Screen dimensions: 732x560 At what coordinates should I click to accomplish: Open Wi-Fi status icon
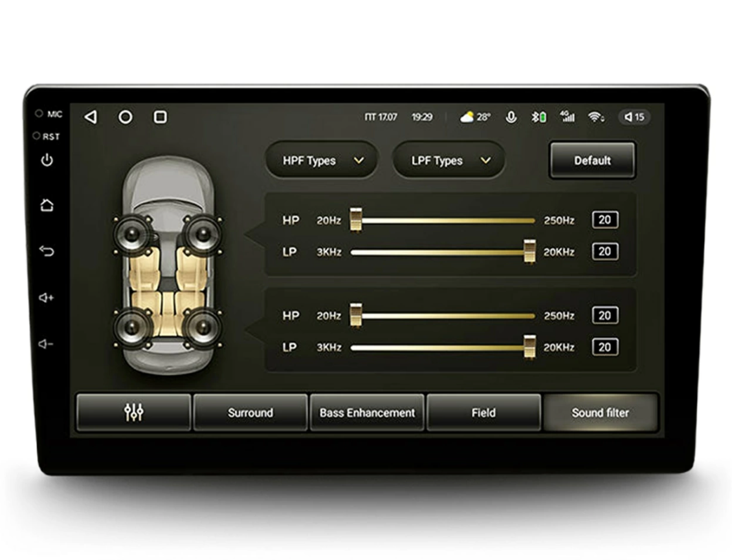(596, 117)
